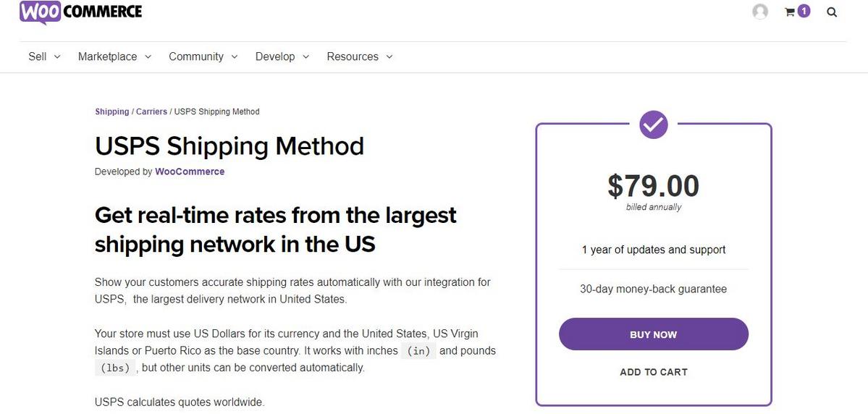Open the Carriers breadcrumb link
This screenshot has height=414, width=868.
151,111
